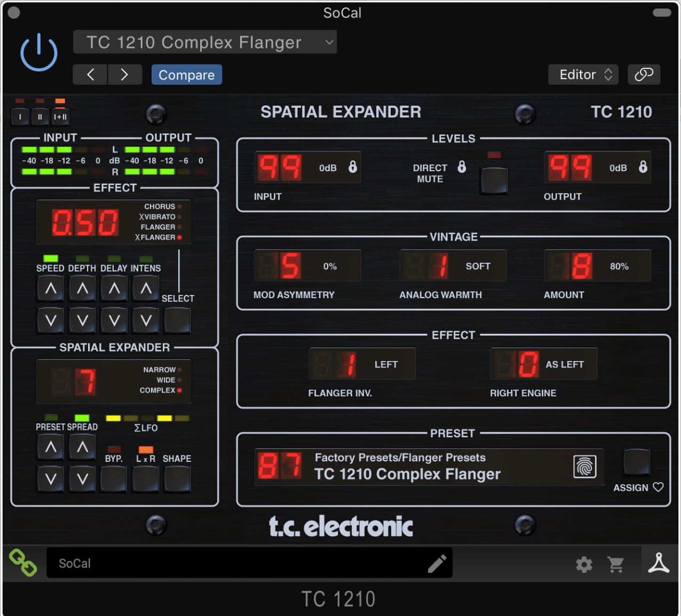Image resolution: width=681 pixels, height=616 pixels.
Task: Open settings with the gear icon
Action: click(x=584, y=564)
